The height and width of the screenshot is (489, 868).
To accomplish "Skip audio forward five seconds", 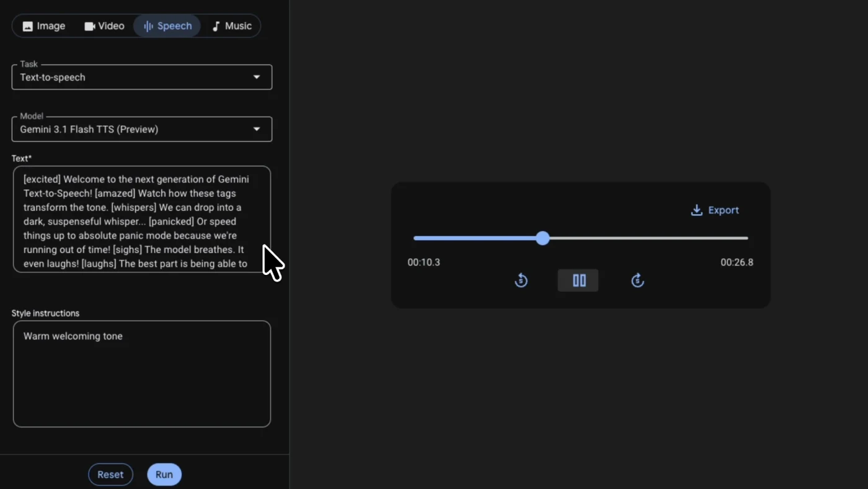I will click(x=637, y=280).
